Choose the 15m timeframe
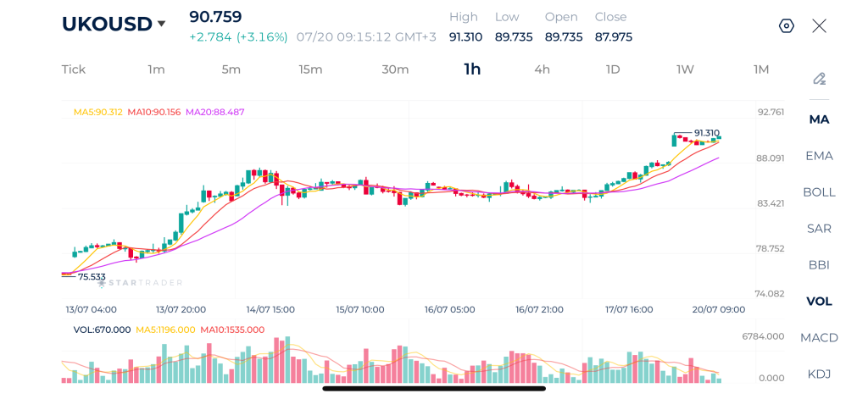868x399 pixels. [x=310, y=69]
